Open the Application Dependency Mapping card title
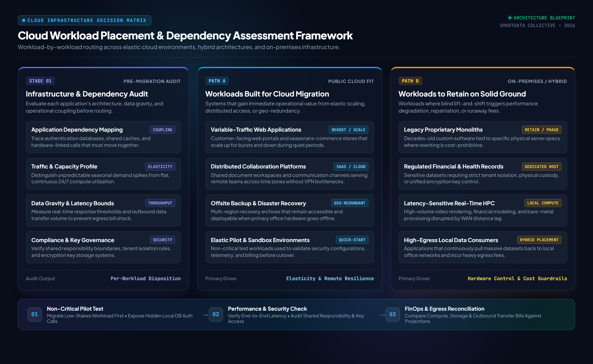This screenshot has height=364, width=593. point(77,130)
